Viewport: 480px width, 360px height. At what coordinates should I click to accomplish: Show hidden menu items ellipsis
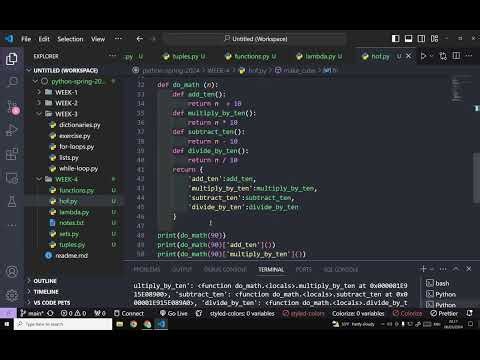pos(118,39)
